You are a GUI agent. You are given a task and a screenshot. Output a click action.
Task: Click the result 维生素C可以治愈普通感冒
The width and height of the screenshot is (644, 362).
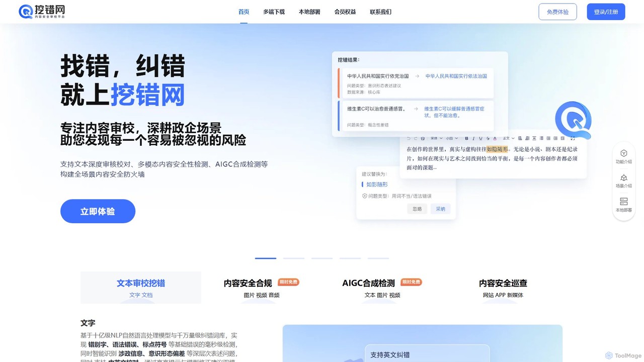[x=377, y=109]
